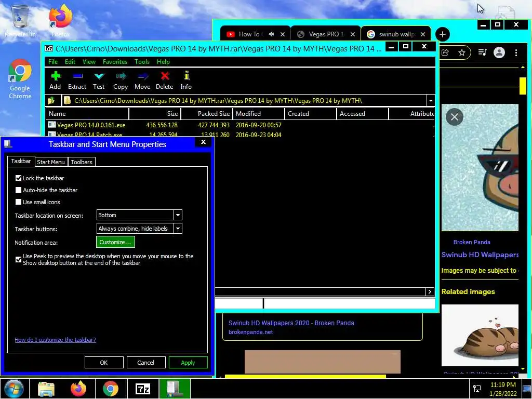Click the Extract toolbar icon
The image size is (532, 399).
click(x=77, y=81)
